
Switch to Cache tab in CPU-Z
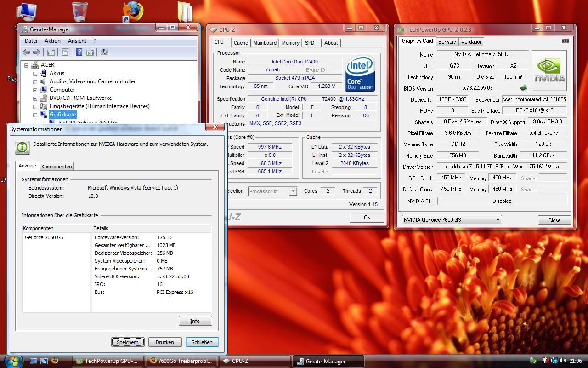pos(241,43)
